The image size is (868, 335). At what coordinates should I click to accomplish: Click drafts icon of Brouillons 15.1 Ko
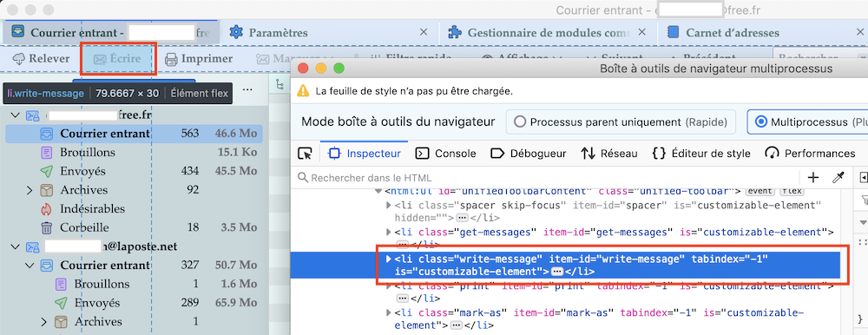(47, 152)
